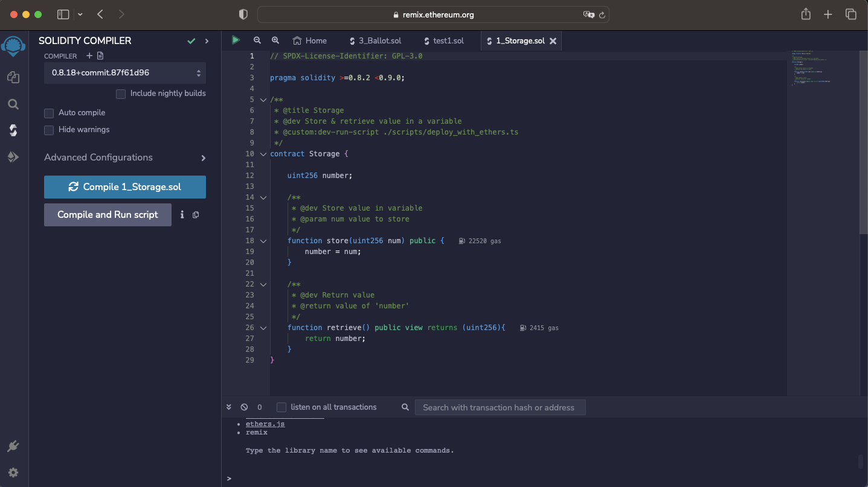Viewport: 868px width, 487px height.
Task: Click the Safari share icon
Action: (x=806, y=14)
